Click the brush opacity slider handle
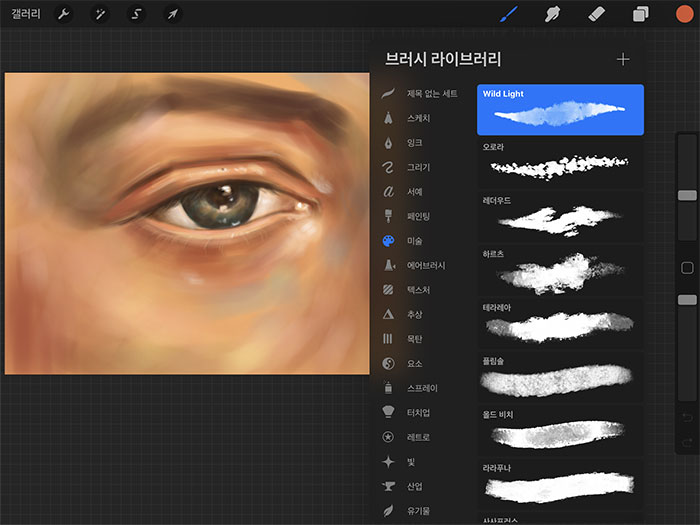 pos(687,300)
